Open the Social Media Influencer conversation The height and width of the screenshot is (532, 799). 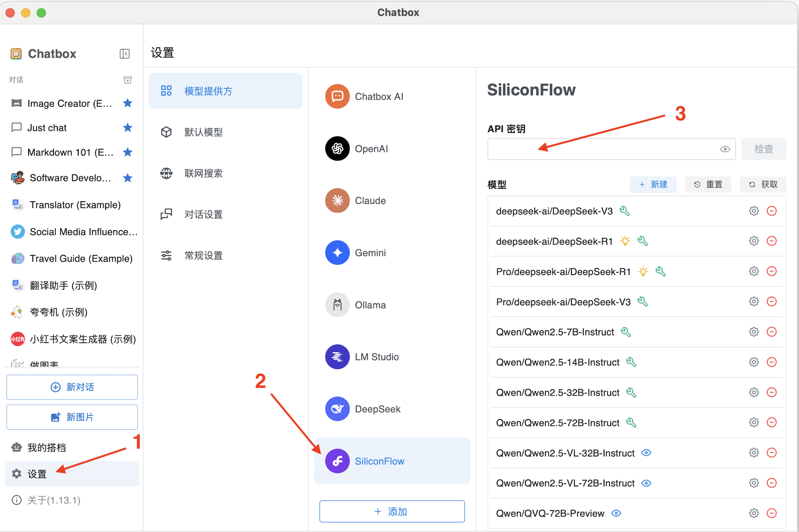72,232
